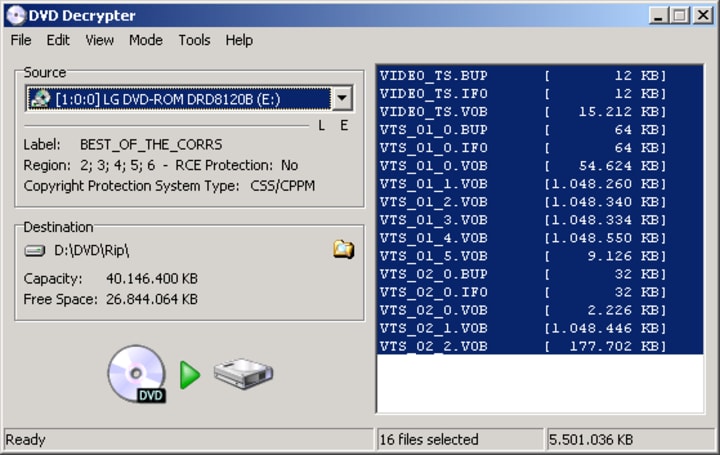720x455 pixels.
Task: Click the L indicator under the source box
Action: 322,126
